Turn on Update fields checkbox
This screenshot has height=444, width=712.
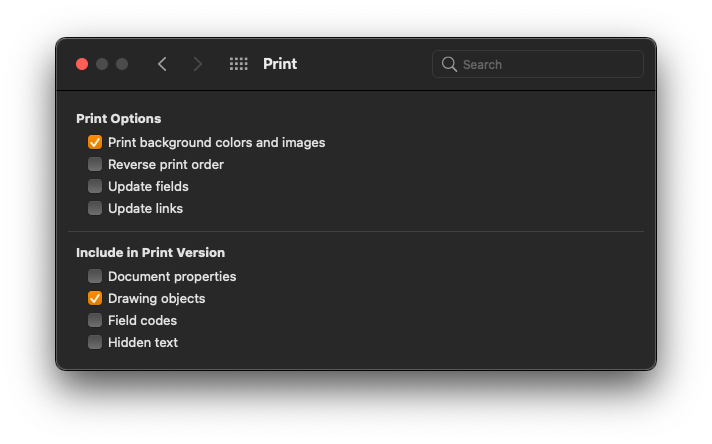click(95, 186)
